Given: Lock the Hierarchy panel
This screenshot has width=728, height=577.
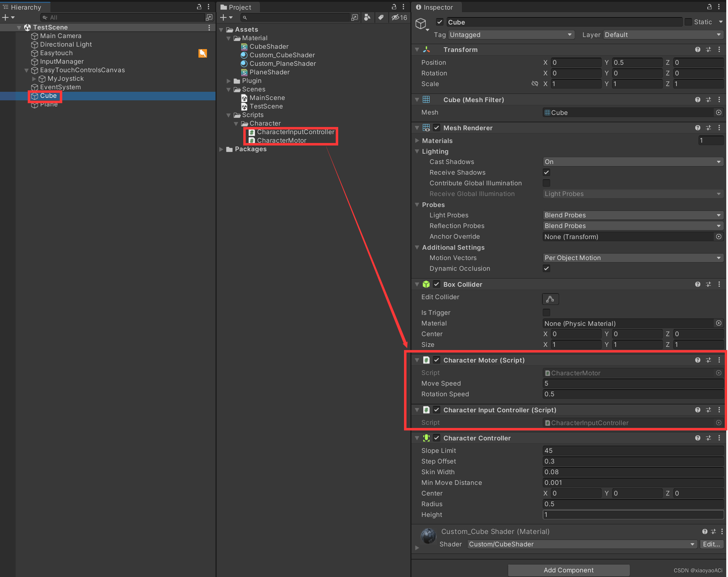Looking at the screenshot, I should click(x=199, y=7).
